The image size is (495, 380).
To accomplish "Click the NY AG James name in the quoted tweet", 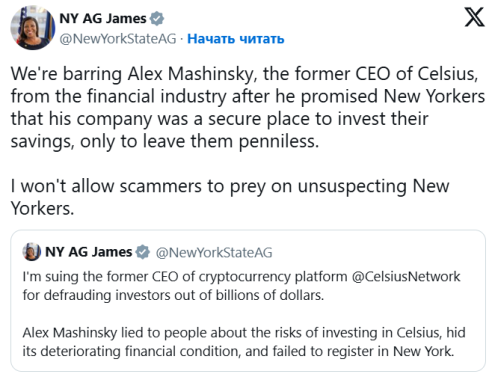I will (x=89, y=252).
